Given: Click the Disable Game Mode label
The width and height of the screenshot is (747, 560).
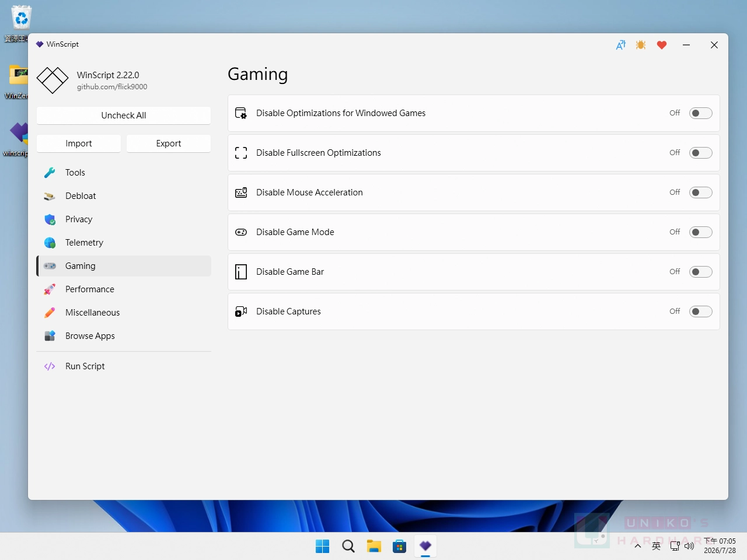Looking at the screenshot, I should pyautogui.click(x=295, y=232).
